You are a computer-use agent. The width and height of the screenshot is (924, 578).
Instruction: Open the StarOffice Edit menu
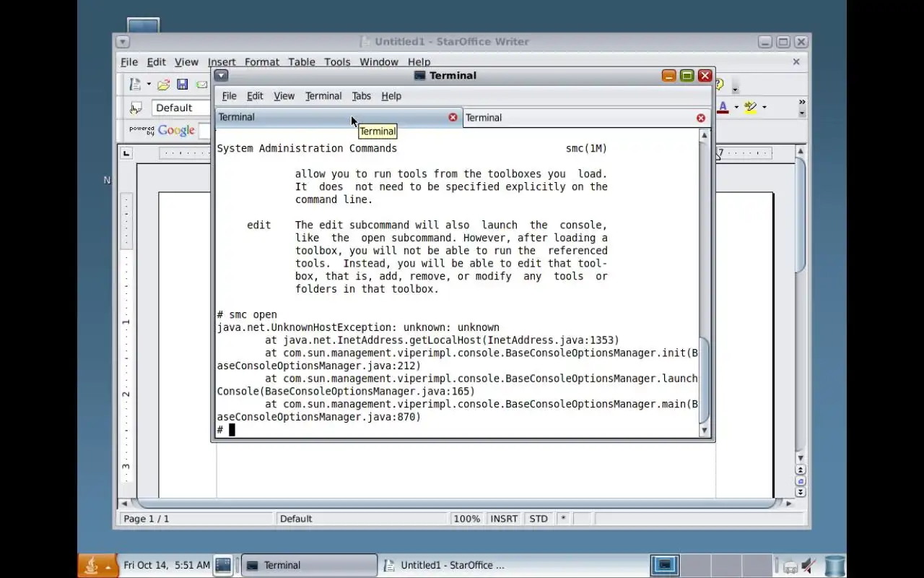157,62
